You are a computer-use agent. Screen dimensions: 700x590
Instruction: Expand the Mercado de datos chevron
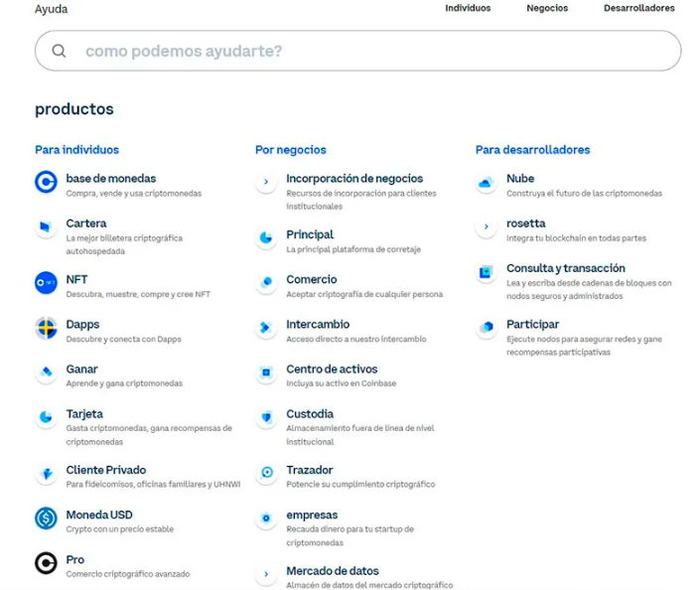click(266, 574)
